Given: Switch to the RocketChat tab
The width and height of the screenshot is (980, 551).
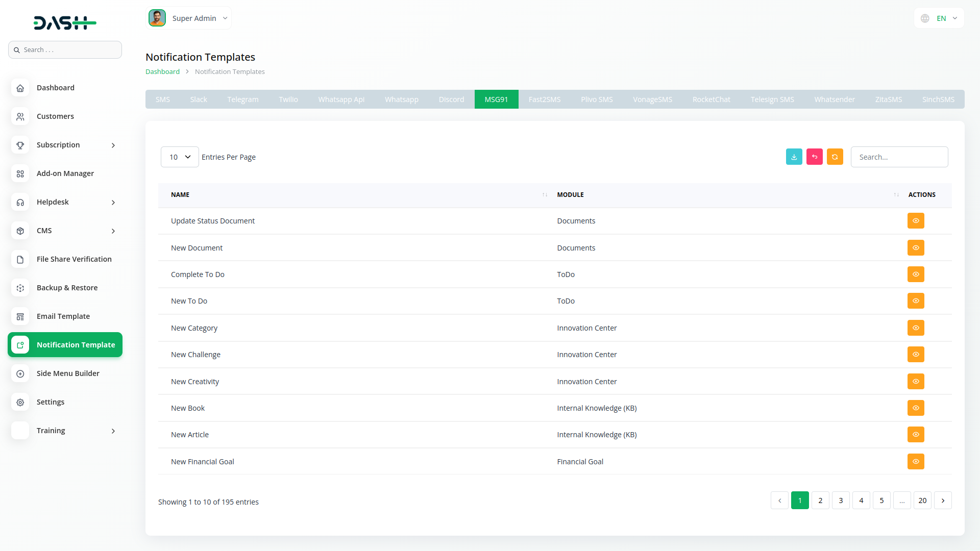Looking at the screenshot, I should [711, 99].
